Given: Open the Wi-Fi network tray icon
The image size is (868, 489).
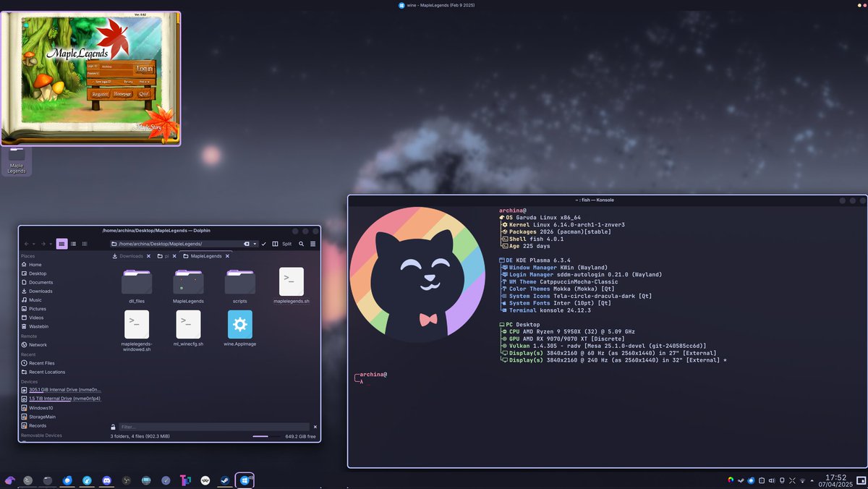Looking at the screenshot, I should coord(801,480).
